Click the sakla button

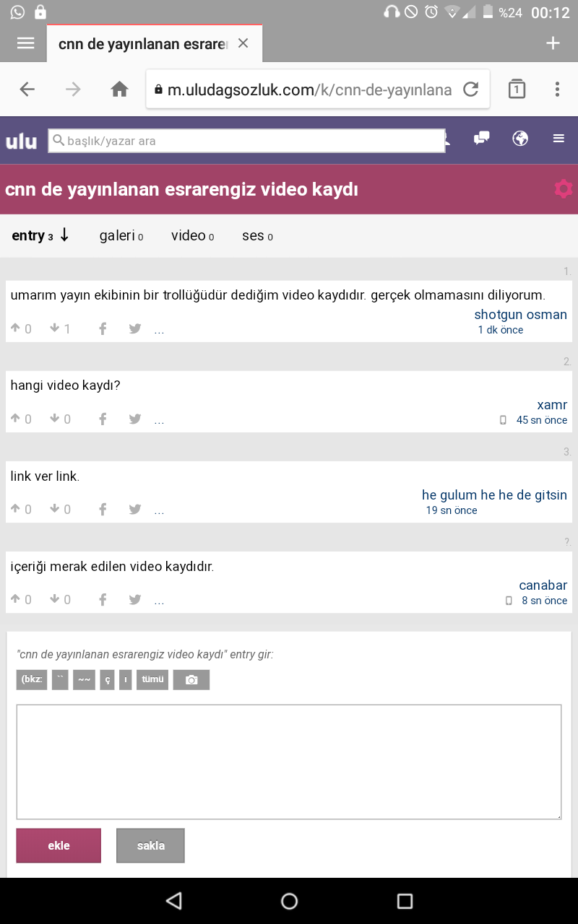pos(151,845)
